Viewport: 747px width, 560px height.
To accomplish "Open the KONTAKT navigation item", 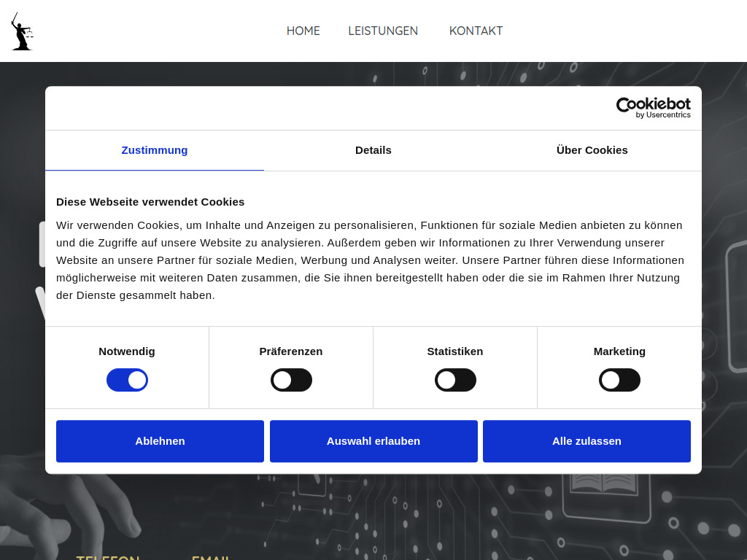I will (x=476, y=31).
